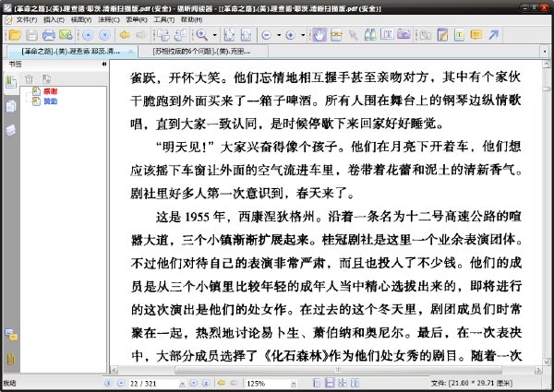This screenshot has height=392, width=554.
Task: Select the Typewriter text tool icon
Action: tap(387, 34)
